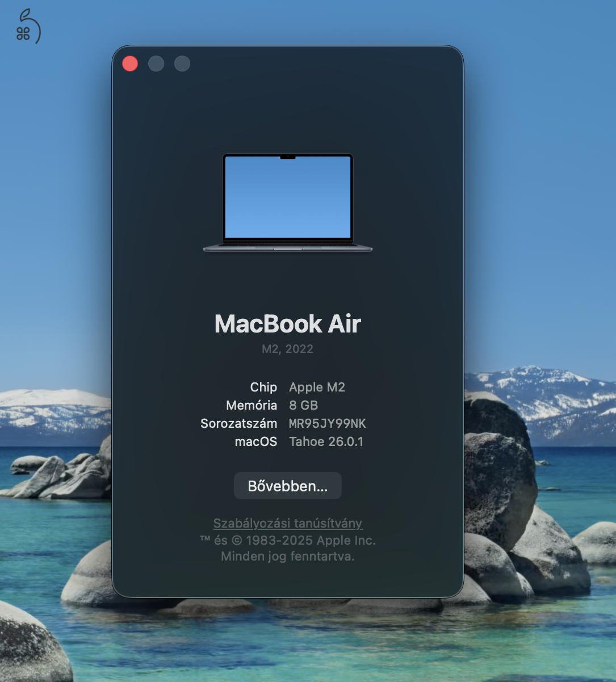Click the M2, 2022 subtitle
Viewport: 616px width, 682px height.
[x=287, y=349]
